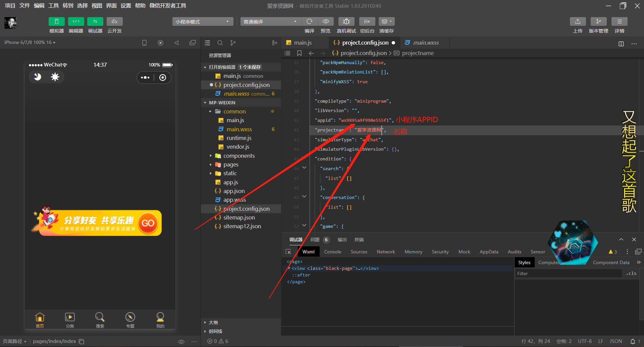Viewport: 644px width, 347px height.
Task: Open the 普通编译 compile mode dropdown
Action: click(x=270, y=21)
